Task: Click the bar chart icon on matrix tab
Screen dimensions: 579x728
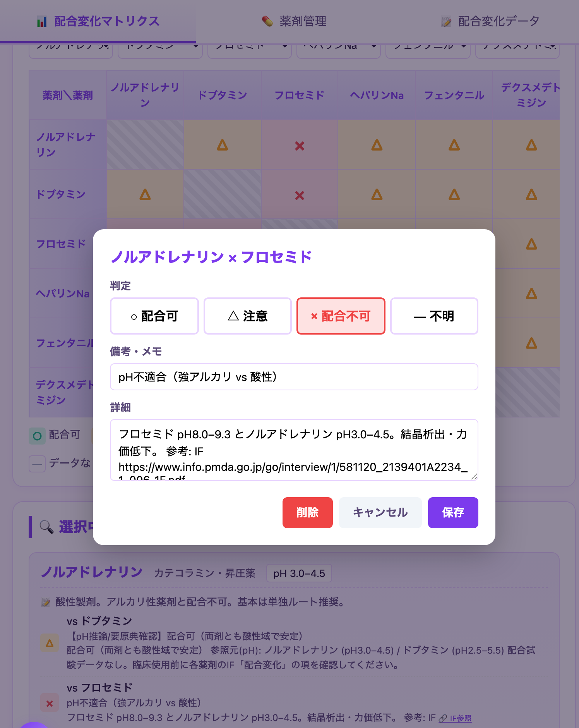Action: 42,22
